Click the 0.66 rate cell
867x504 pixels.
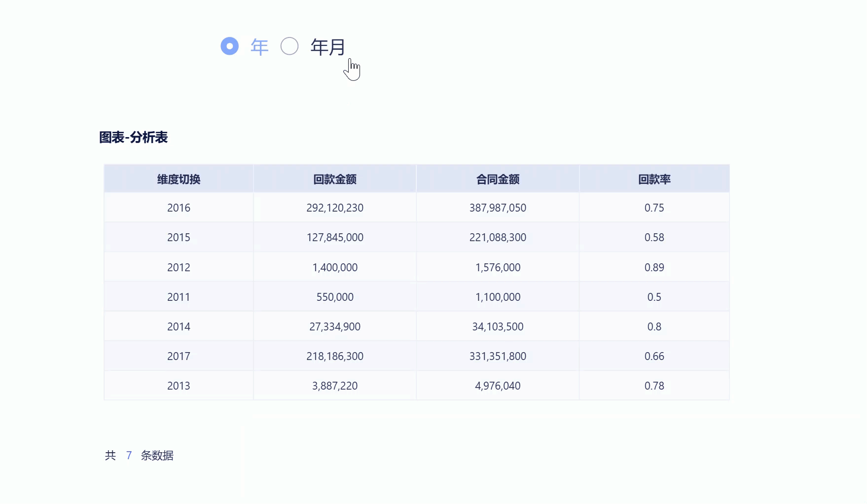coord(654,356)
